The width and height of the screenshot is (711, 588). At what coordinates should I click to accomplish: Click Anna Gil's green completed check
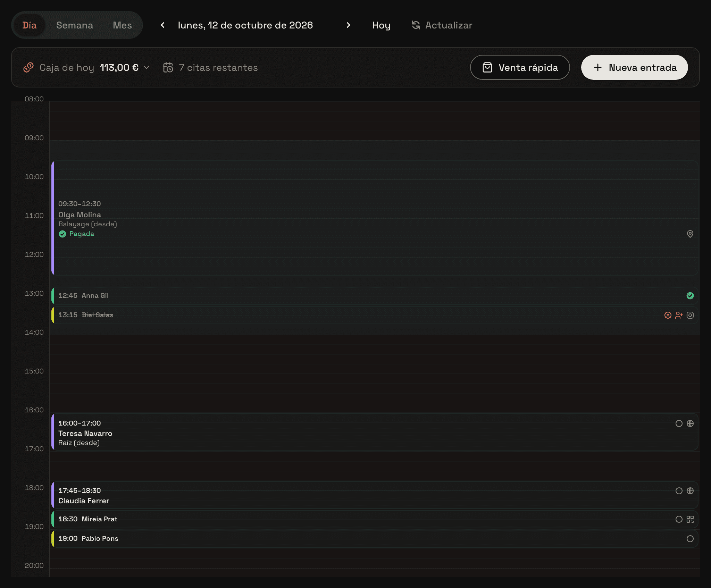click(690, 296)
